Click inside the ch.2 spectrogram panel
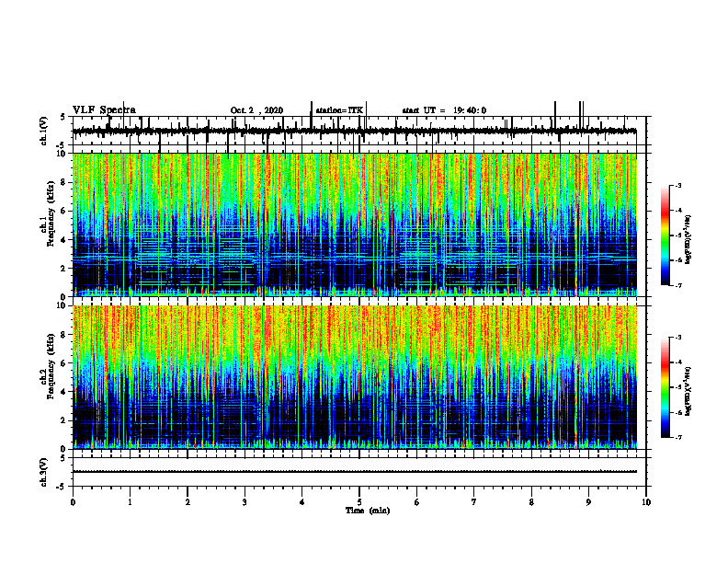This screenshot has width=728, height=563. 355,377
